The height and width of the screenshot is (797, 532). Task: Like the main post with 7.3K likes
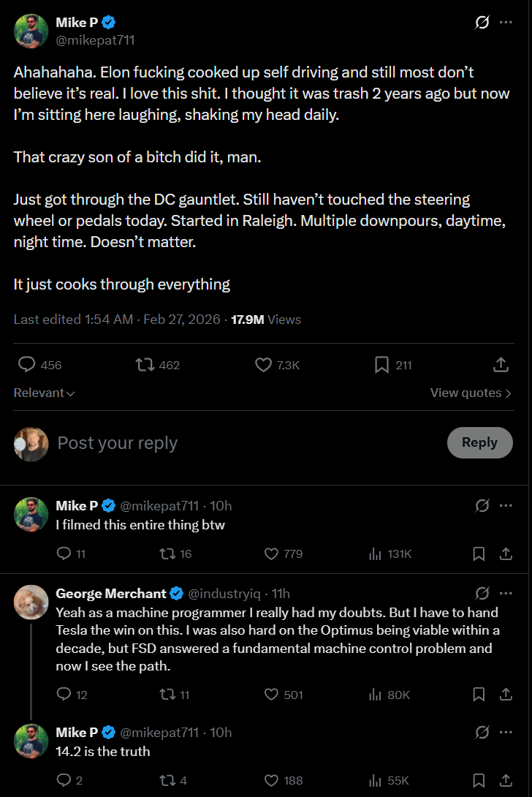(x=263, y=365)
